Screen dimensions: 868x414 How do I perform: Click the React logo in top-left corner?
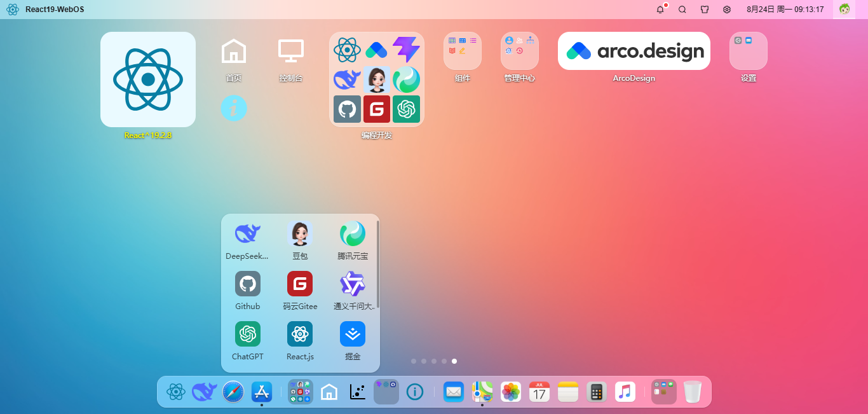13,10
